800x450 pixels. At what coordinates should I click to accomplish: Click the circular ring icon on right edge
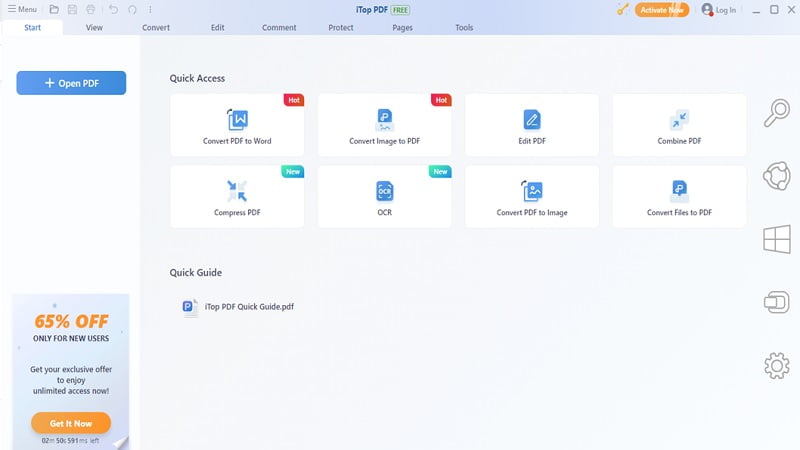coord(777,176)
